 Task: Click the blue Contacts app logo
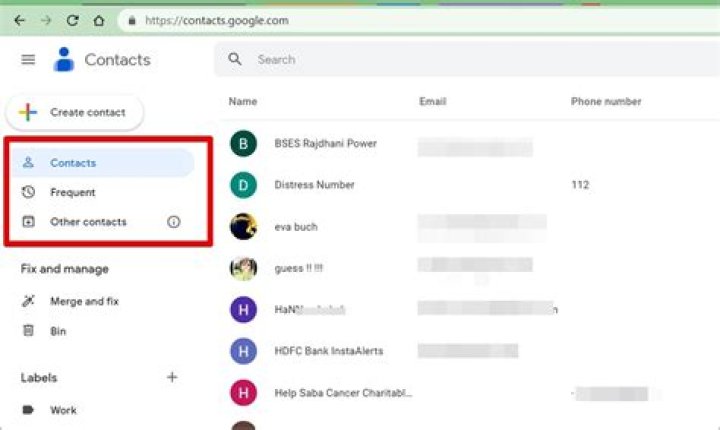[x=64, y=59]
